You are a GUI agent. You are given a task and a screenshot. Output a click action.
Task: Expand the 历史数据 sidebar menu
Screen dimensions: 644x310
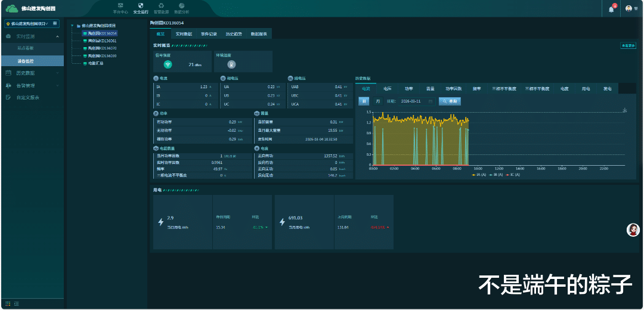pos(32,73)
